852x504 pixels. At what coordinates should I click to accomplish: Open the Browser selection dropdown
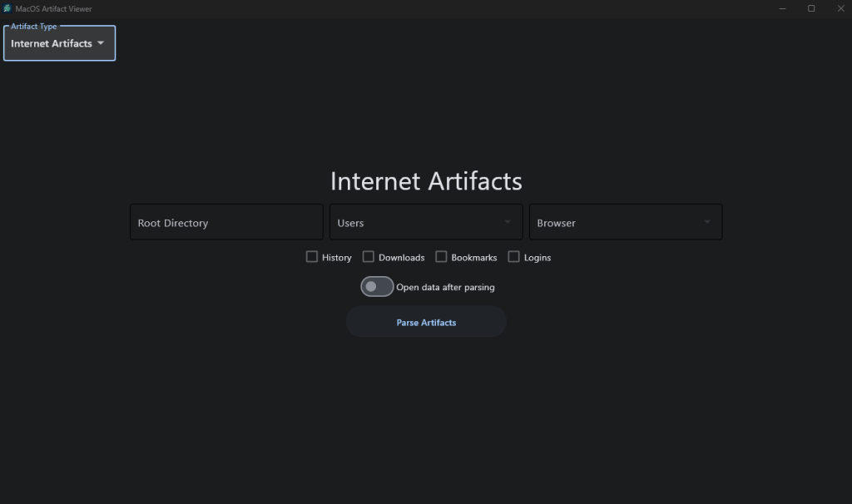point(626,223)
